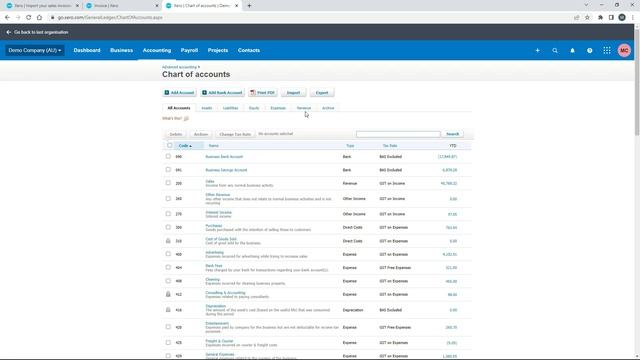Viewport: 640px width, 360px height.
Task: Open the Projects menu
Action: pyautogui.click(x=218, y=51)
